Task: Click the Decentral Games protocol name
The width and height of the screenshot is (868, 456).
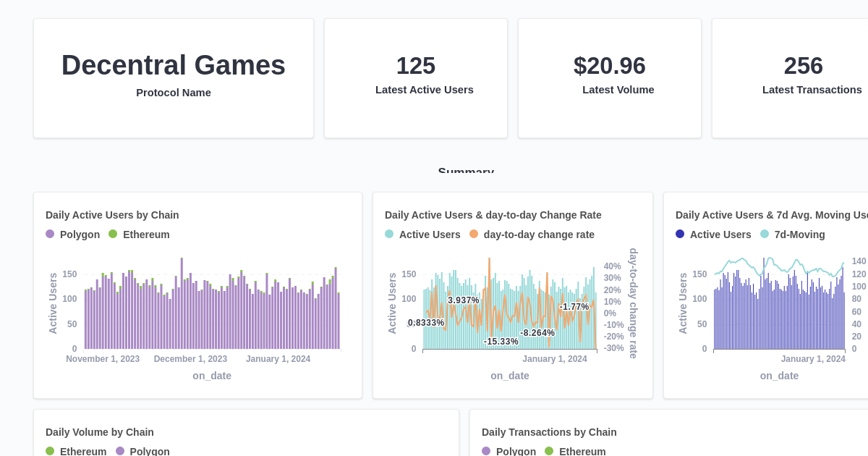Action: 174,65
